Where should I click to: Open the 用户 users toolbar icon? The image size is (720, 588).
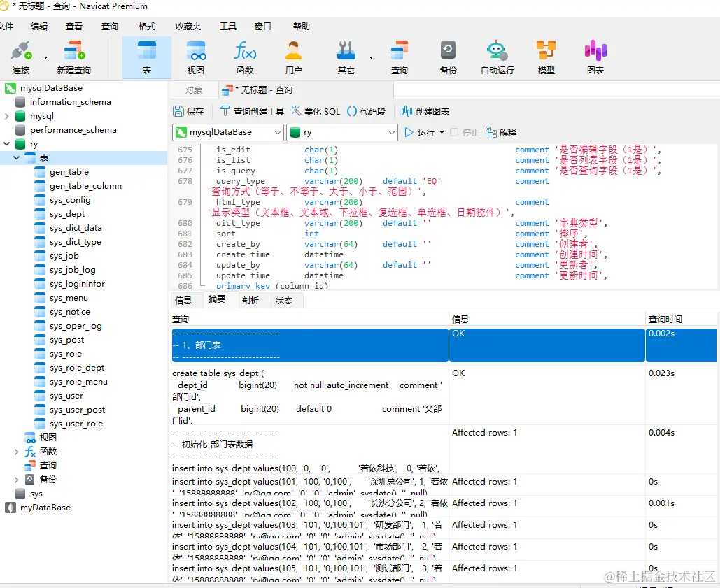pyautogui.click(x=293, y=57)
